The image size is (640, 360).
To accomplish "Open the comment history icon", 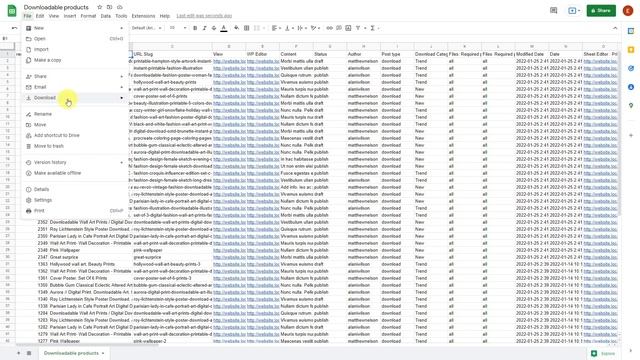I will click(553, 11).
